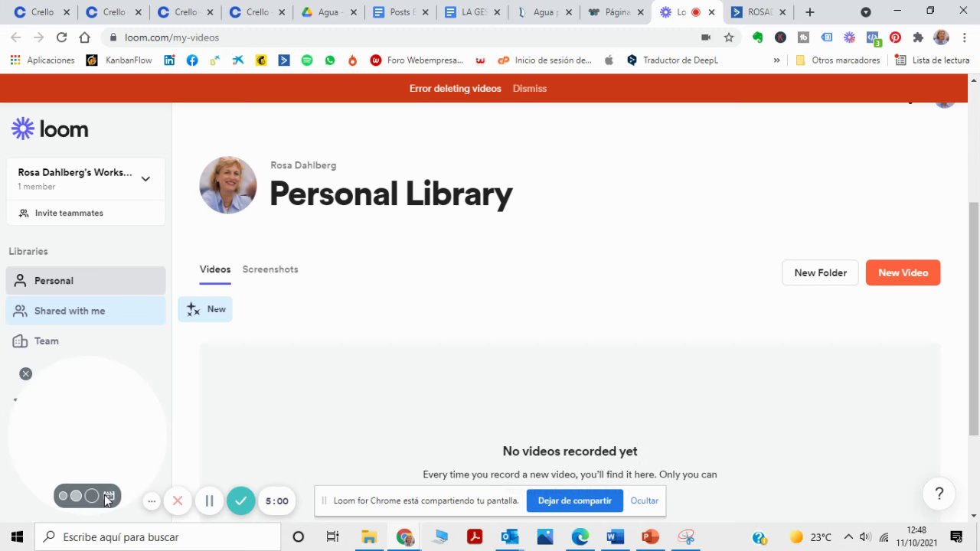Open LinkedIn bookmark icon
This screenshot has width=980, height=551.
(169, 60)
